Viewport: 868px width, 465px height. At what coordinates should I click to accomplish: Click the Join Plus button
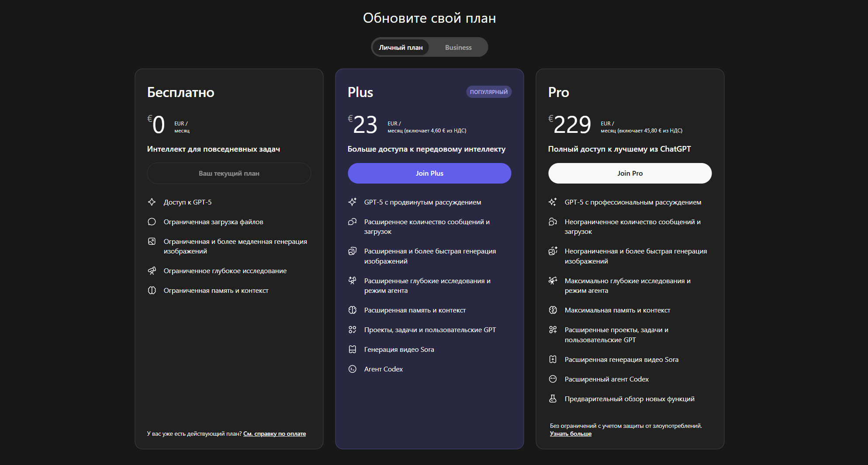pos(429,173)
